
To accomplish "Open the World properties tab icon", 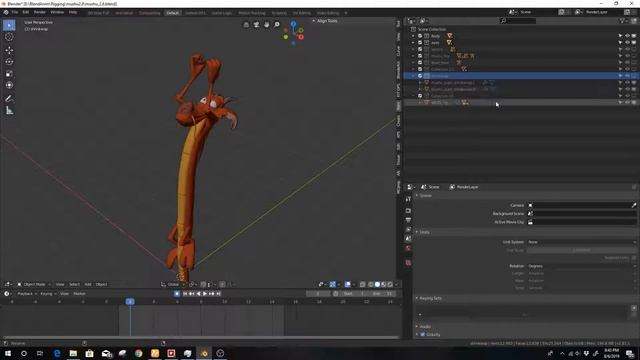I will 408,248.
